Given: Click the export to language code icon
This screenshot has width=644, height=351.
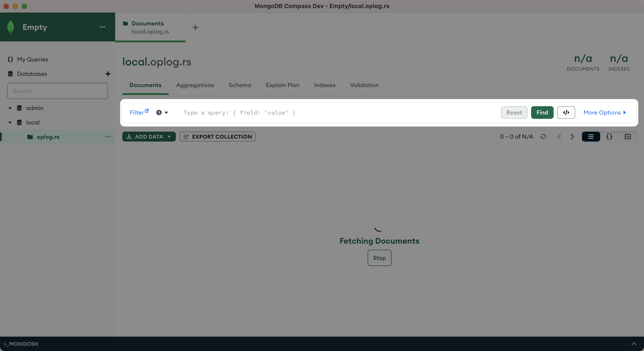Looking at the screenshot, I should 566,112.
